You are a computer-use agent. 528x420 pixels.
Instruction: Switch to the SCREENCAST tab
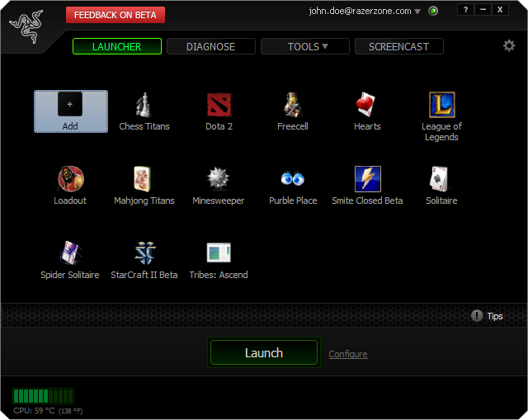pos(399,46)
